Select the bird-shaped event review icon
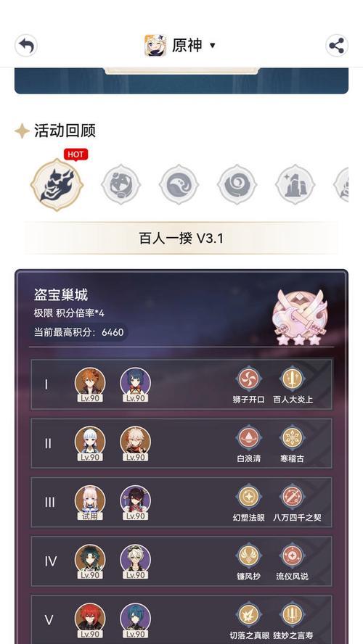Viewport: 363px width, 644px height. coord(179,184)
